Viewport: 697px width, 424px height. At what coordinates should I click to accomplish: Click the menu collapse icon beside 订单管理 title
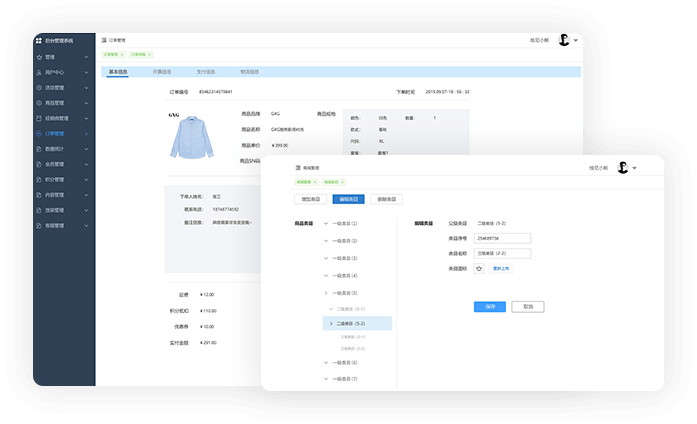[102, 40]
